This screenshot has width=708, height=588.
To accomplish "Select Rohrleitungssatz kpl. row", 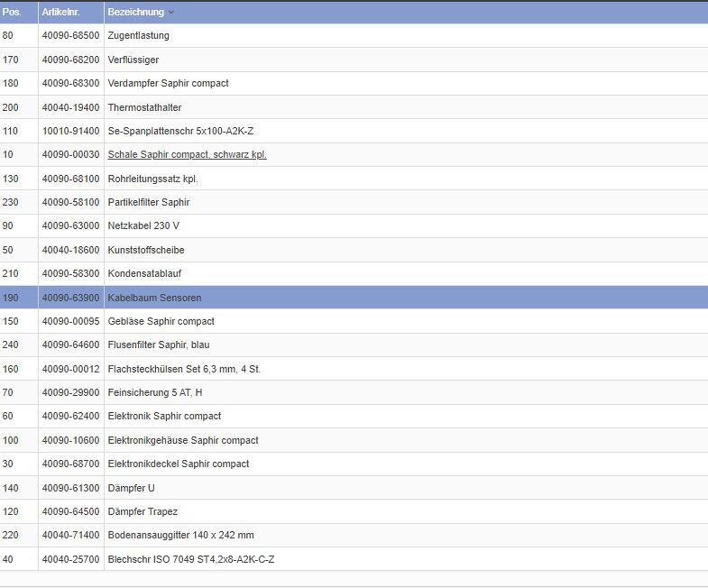I will 152,179.
